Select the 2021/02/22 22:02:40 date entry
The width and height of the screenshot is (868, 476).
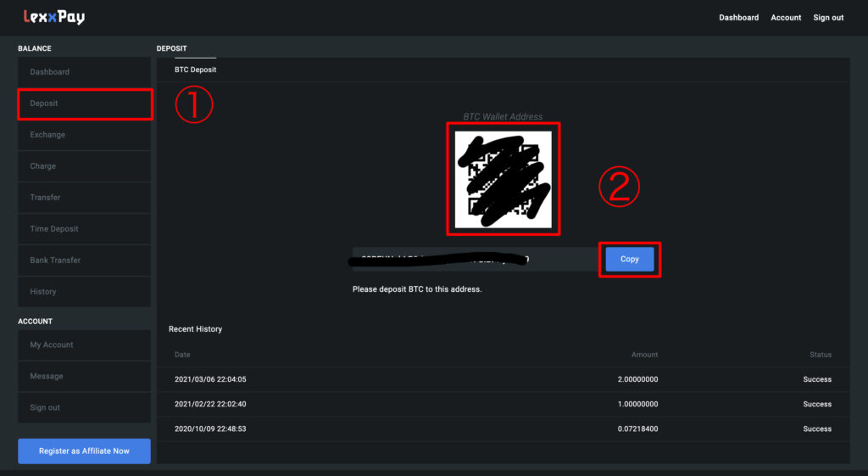(210, 404)
